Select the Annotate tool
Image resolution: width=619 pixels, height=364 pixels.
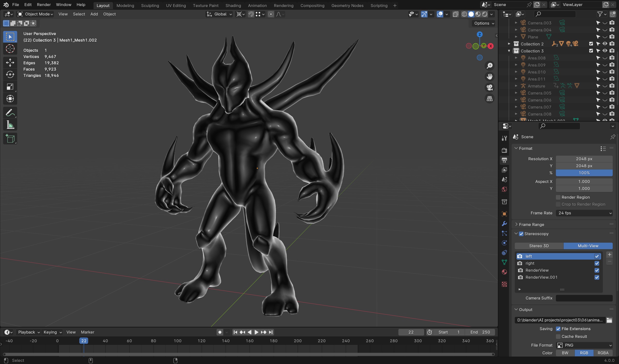pyautogui.click(x=10, y=113)
